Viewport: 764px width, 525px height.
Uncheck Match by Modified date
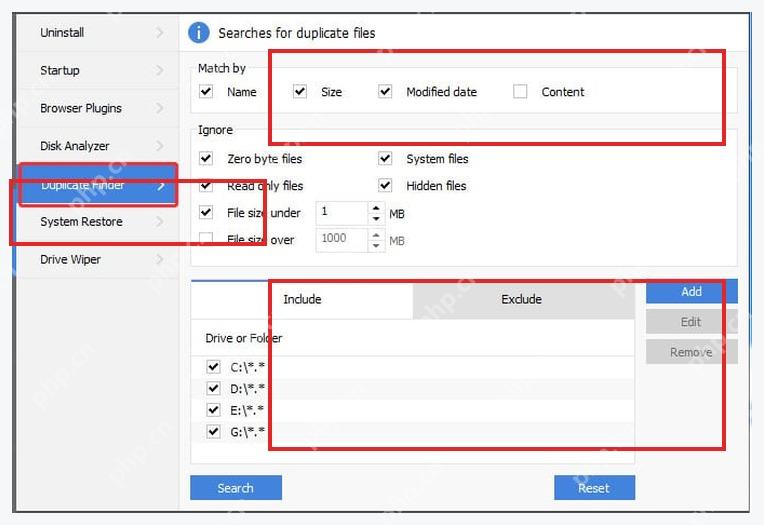pos(385,92)
